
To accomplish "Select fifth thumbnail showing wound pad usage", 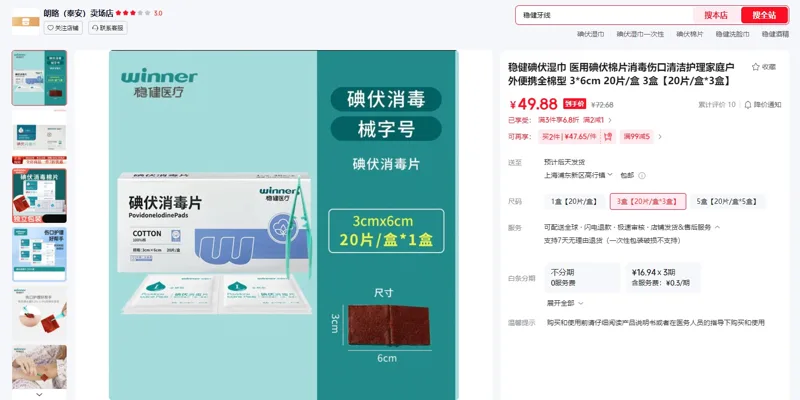I will click(x=39, y=313).
